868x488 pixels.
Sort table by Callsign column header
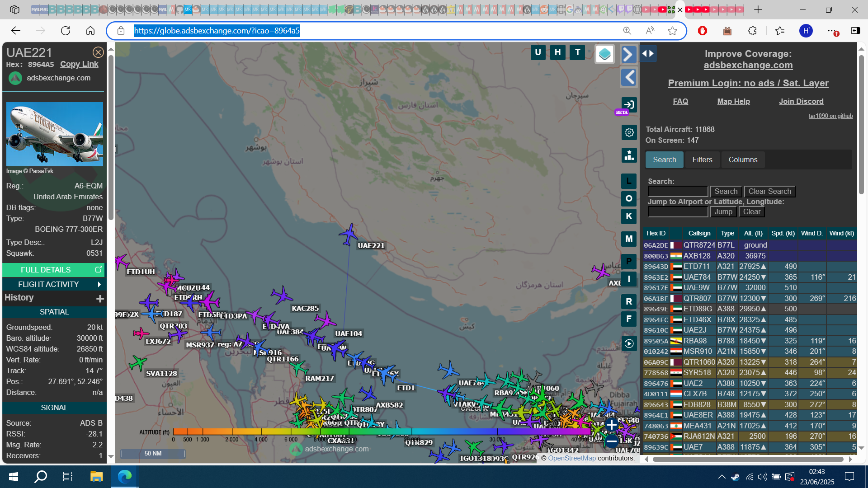(699, 233)
